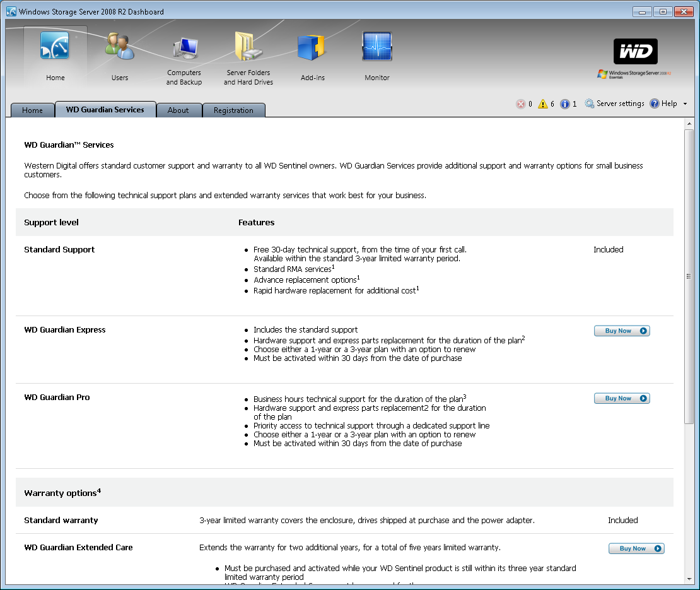The height and width of the screenshot is (590, 700).
Task: Buy Now for WD Guardian Extended Care
Action: coord(636,548)
